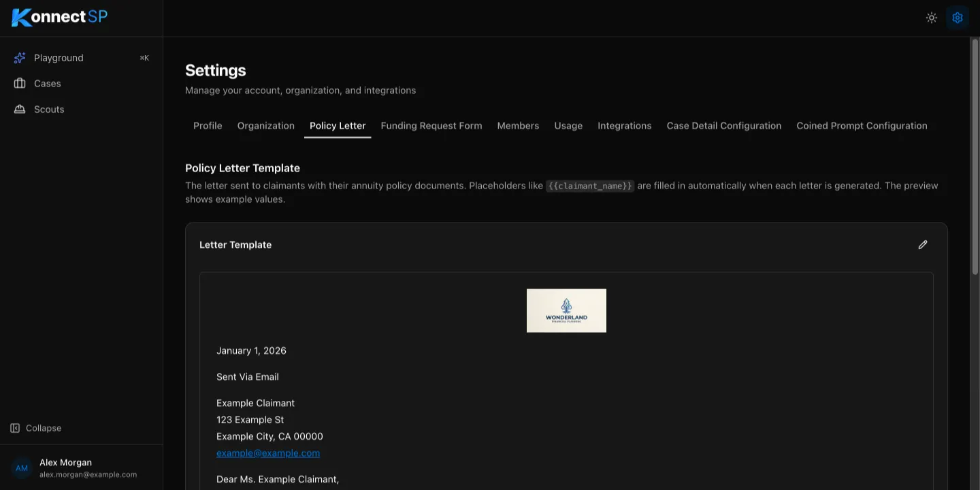Open settings via the gear icon
This screenshot has height=490, width=980.
(958, 18)
